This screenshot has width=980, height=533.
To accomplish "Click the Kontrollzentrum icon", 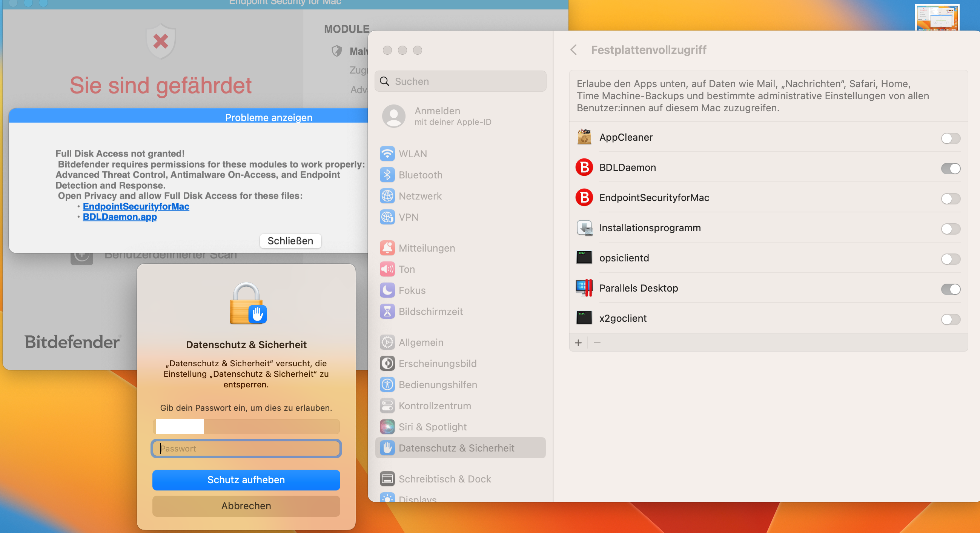I will [387, 406].
